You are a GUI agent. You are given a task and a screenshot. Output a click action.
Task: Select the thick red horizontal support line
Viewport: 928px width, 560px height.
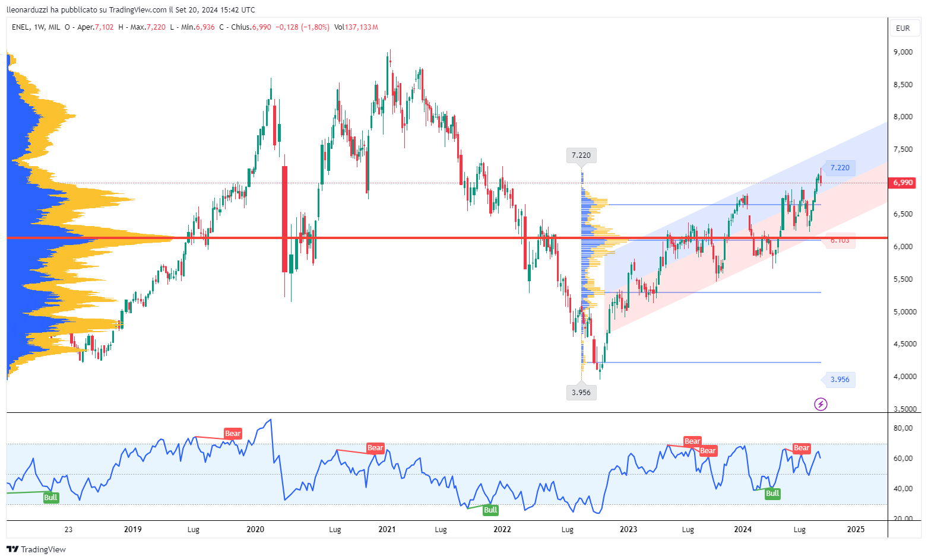point(447,238)
